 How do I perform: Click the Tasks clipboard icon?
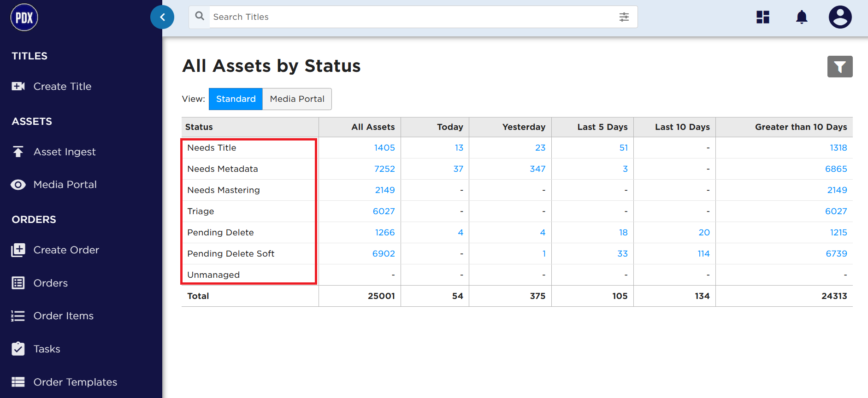coord(18,349)
